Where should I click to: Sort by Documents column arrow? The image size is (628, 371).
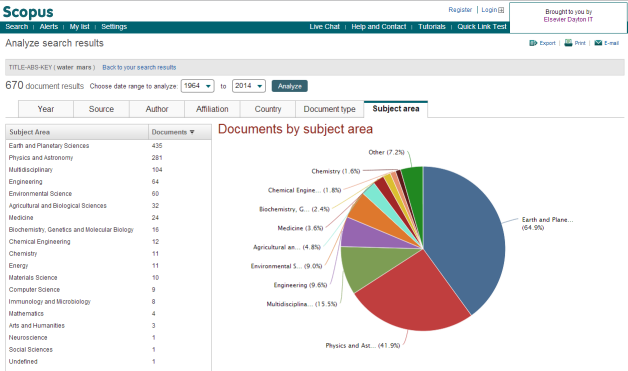192,132
